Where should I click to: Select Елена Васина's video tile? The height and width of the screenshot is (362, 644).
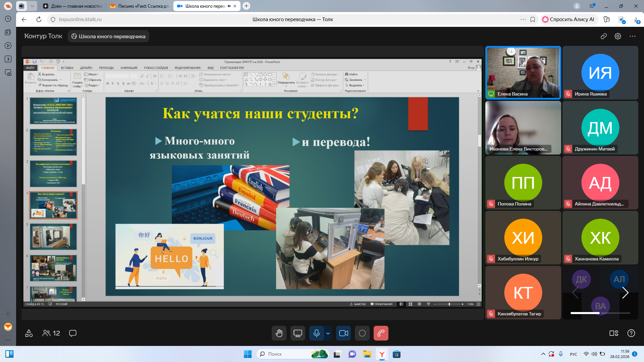[x=523, y=72]
